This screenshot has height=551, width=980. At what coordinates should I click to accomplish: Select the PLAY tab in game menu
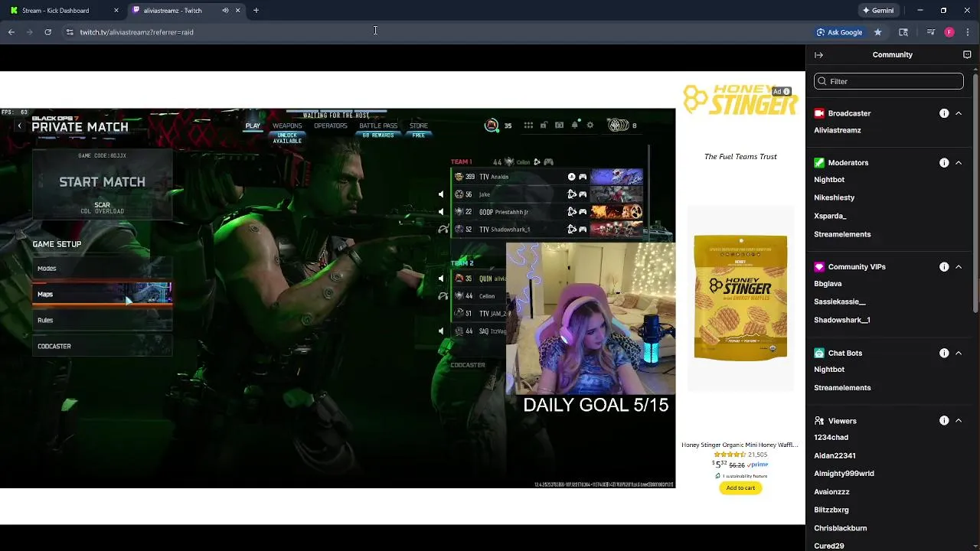tap(253, 126)
